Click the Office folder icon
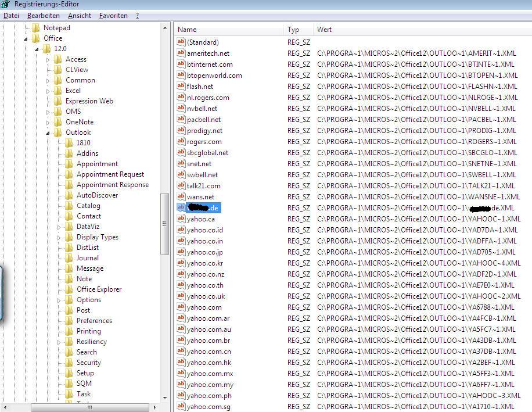Screen dimensions: 532x412 click(35, 38)
